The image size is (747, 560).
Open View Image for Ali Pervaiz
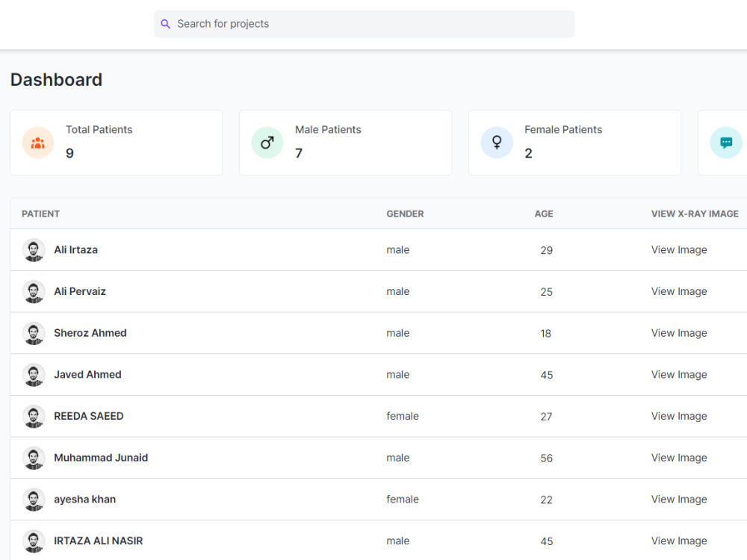679,291
